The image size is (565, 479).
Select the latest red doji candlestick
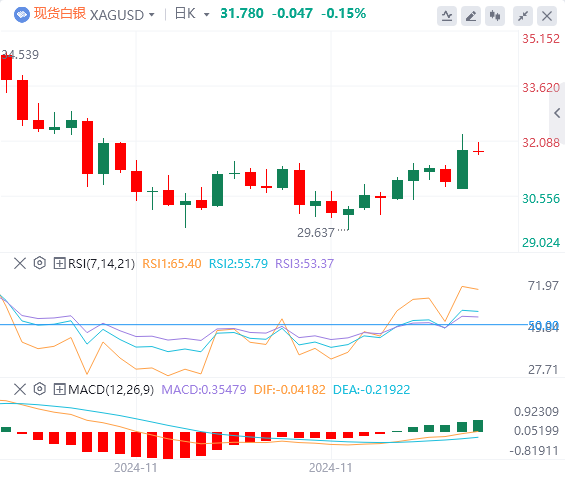click(479, 151)
